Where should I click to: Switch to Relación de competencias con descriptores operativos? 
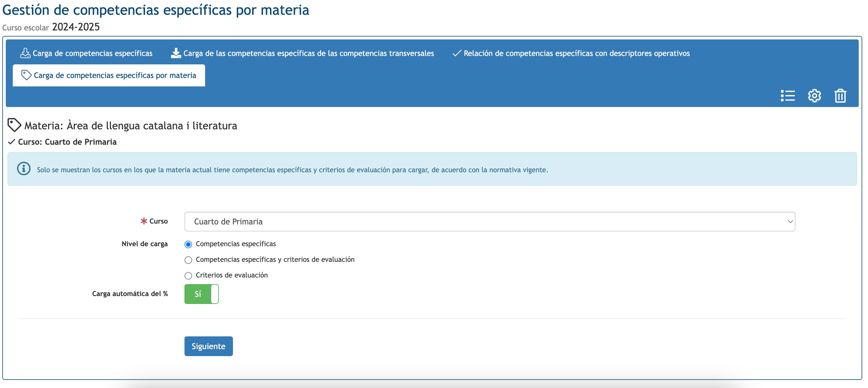[576, 53]
